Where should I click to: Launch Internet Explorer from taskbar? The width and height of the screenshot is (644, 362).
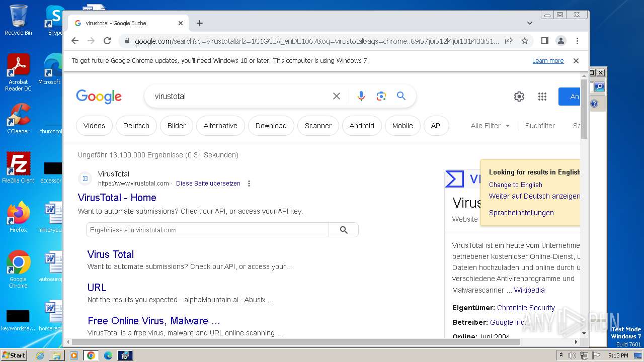click(40, 355)
